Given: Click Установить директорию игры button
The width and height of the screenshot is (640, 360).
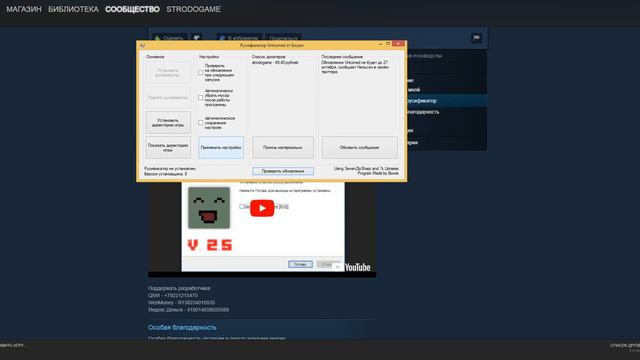Looking at the screenshot, I should click(x=168, y=122).
